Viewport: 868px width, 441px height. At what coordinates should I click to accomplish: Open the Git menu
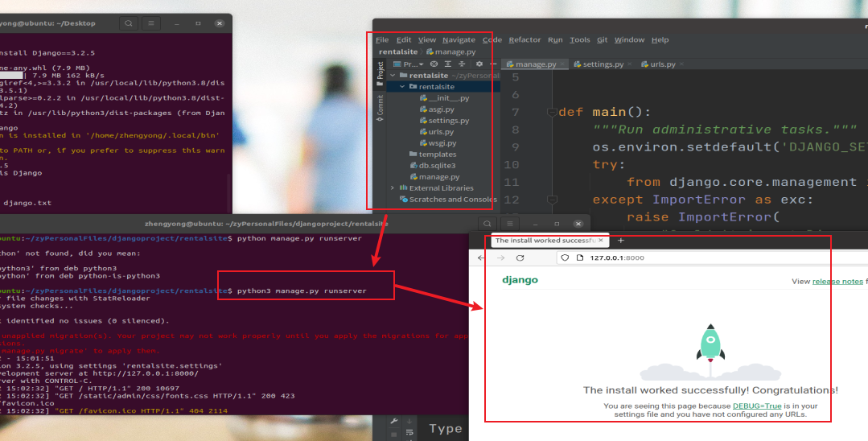[x=603, y=40]
